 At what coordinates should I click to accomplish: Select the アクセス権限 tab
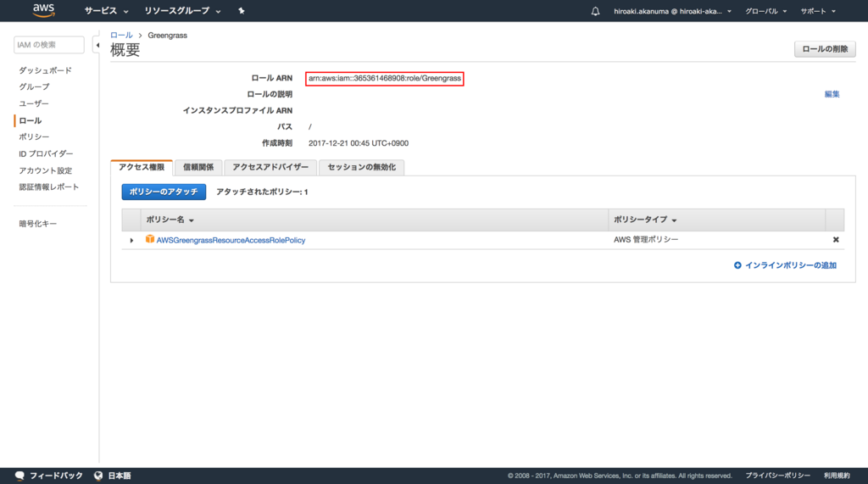point(142,167)
